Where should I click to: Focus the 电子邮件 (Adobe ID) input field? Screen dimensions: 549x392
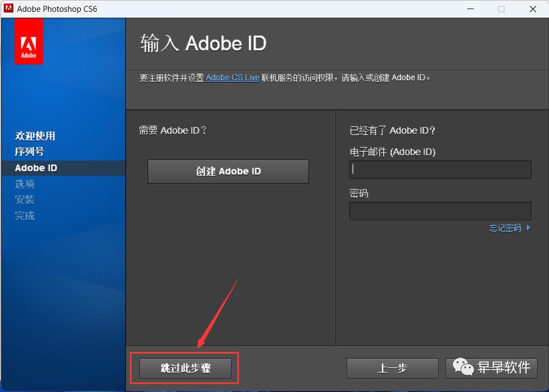point(440,170)
